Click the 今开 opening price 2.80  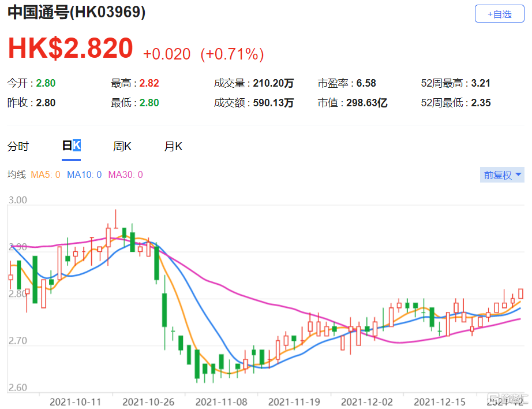click(46, 83)
